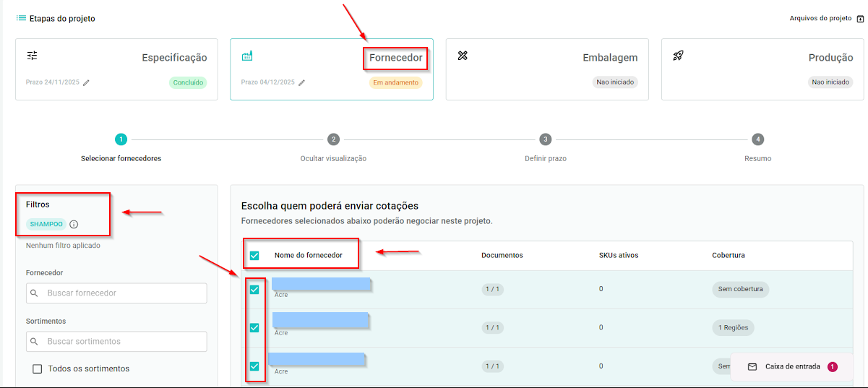Uncheck the second supplier row checkbox
This screenshot has width=868, height=388.
click(254, 328)
